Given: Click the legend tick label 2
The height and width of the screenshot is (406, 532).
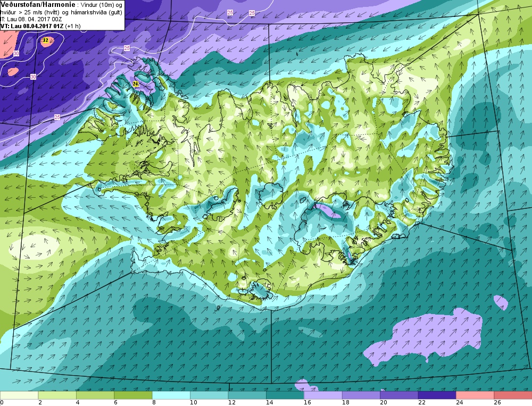Looking at the screenshot, I should click(x=40, y=402).
